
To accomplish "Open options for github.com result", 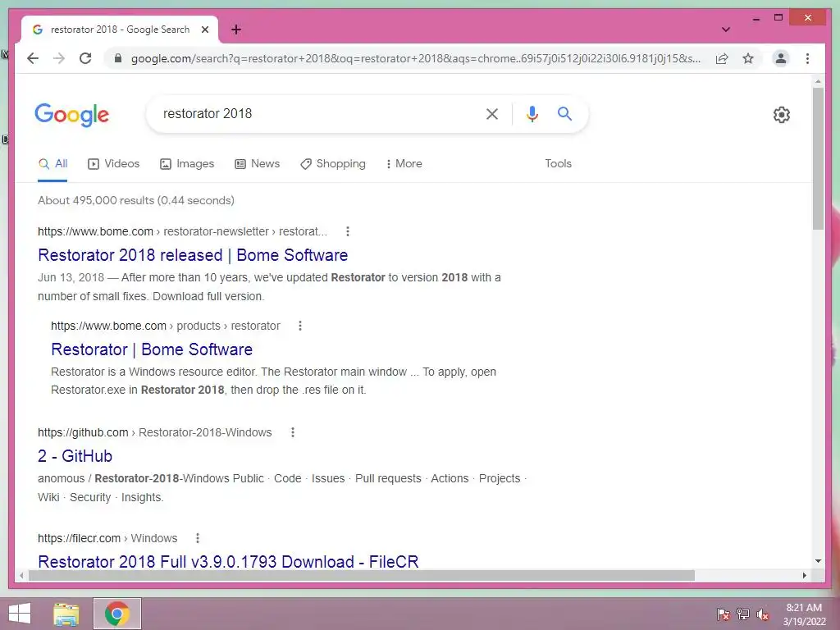I will click(293, 432).
